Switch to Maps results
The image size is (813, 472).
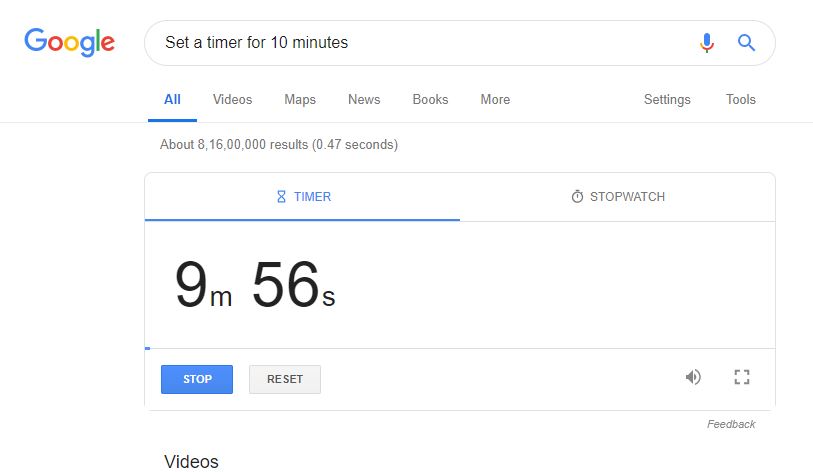pyautogui.click(x=300, y=99)
